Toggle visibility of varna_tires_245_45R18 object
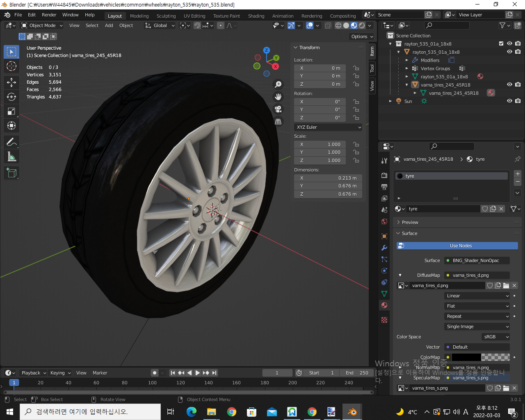Screen dimensions: 525x420 [x=509, y=84]
